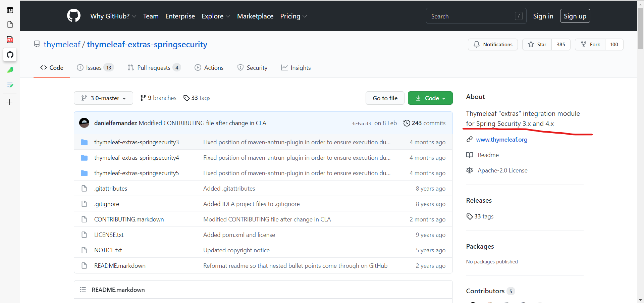Image resolution: width=644 pixels, height=303 pixels.
Task: Click the GitHub Octocat logo
Action: click(74, 16)
